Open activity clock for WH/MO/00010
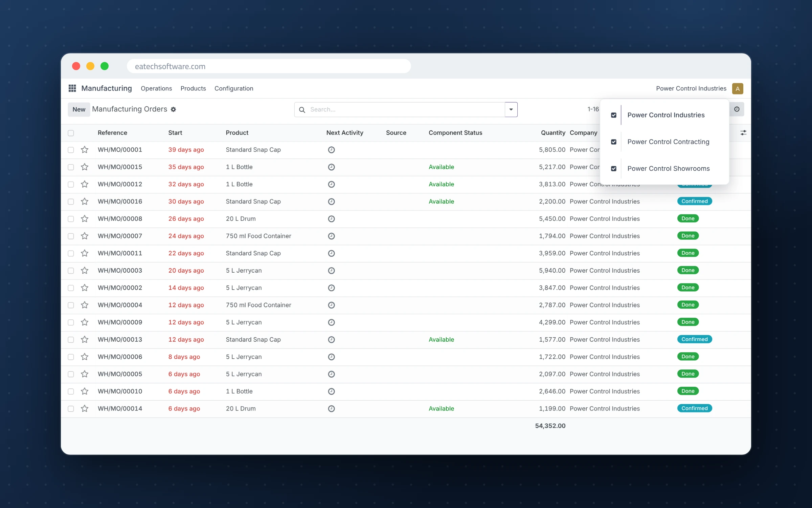The image size is (812, 508). (x=332, y=391)
